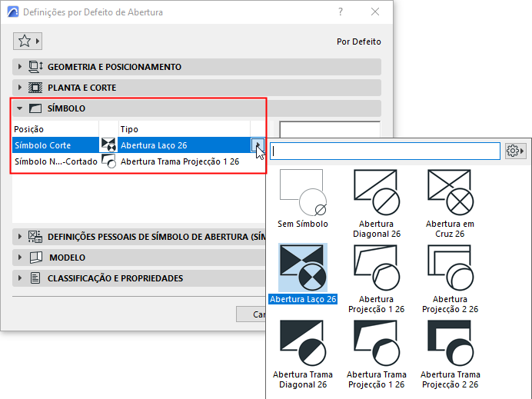Click the Classificação e Propriedades panel icon

pos(35,278)
